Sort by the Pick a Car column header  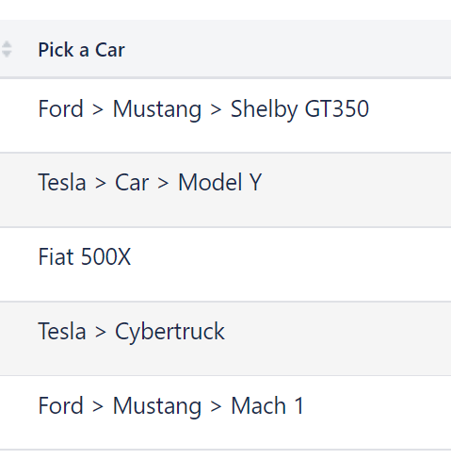(x=81, y=50)
